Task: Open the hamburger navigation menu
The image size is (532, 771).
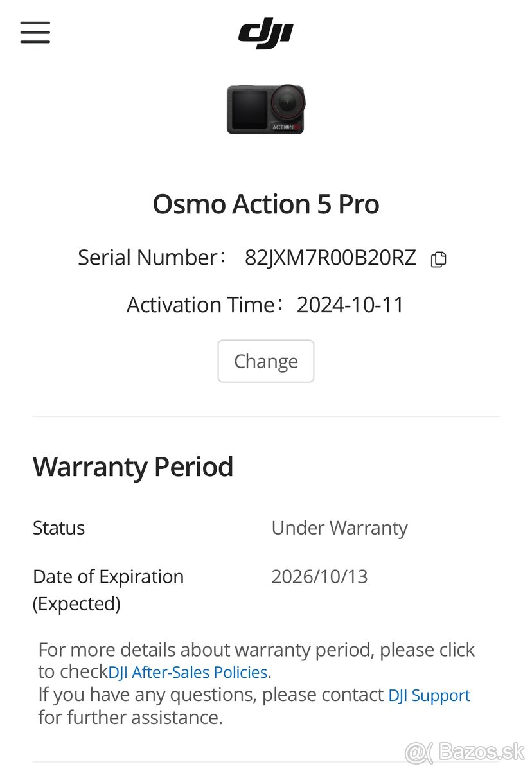Action: [x=35, y=32]
